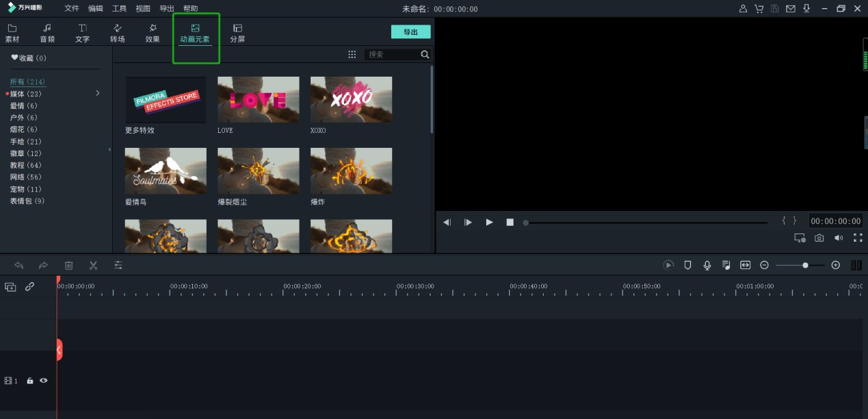Toggle the lock on video track 1
The height and width of the screenshot is (419, 868).
pyautogui.click(x=30, y=381)
